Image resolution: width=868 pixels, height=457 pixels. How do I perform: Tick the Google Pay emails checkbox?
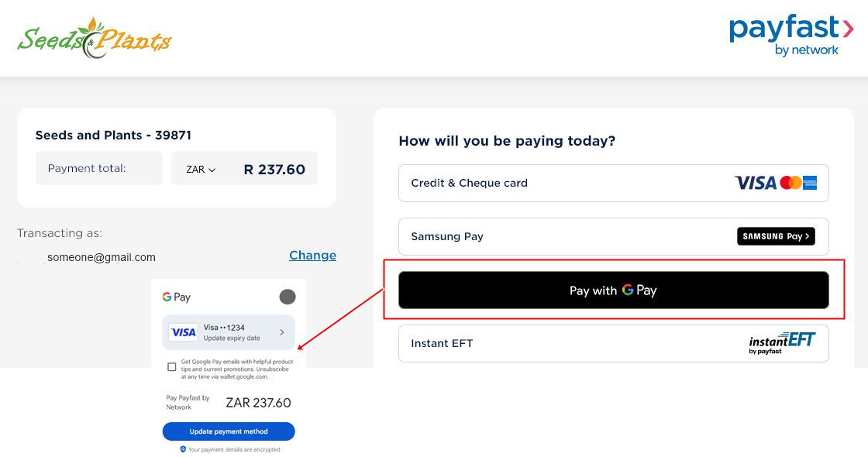point(172,367)
